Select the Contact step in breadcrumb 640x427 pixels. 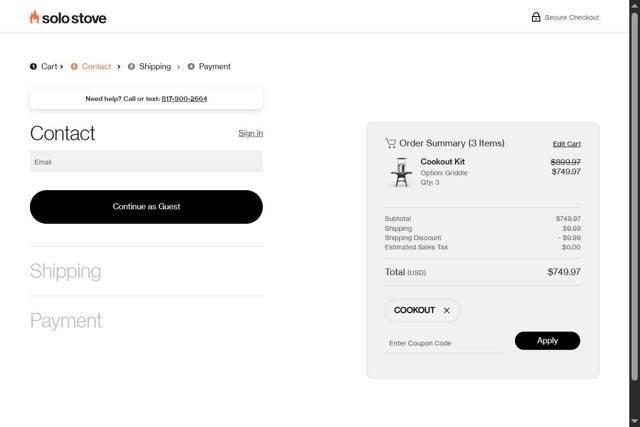pos(96,67)
